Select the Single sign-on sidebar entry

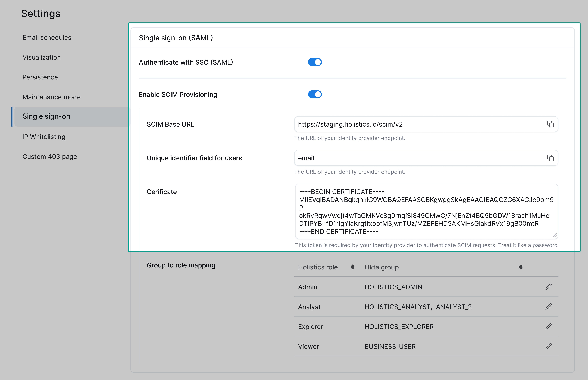[x=46, y=116]
